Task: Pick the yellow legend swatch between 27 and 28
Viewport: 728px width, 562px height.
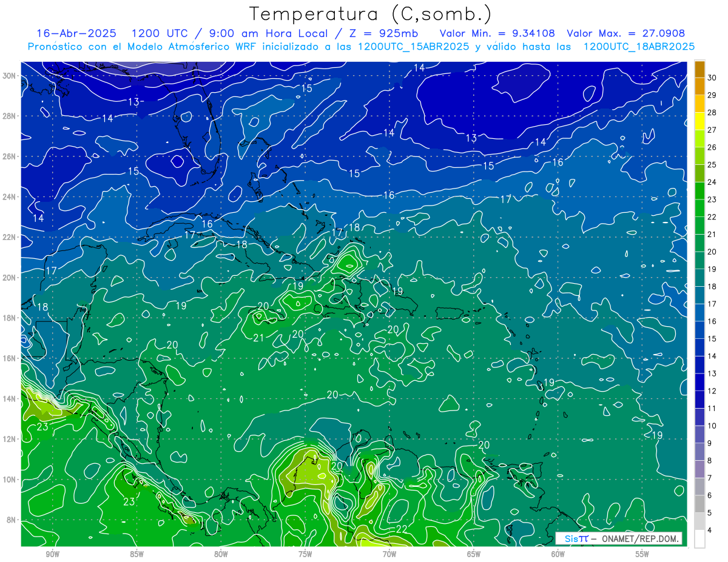Action: coord(699,121)
